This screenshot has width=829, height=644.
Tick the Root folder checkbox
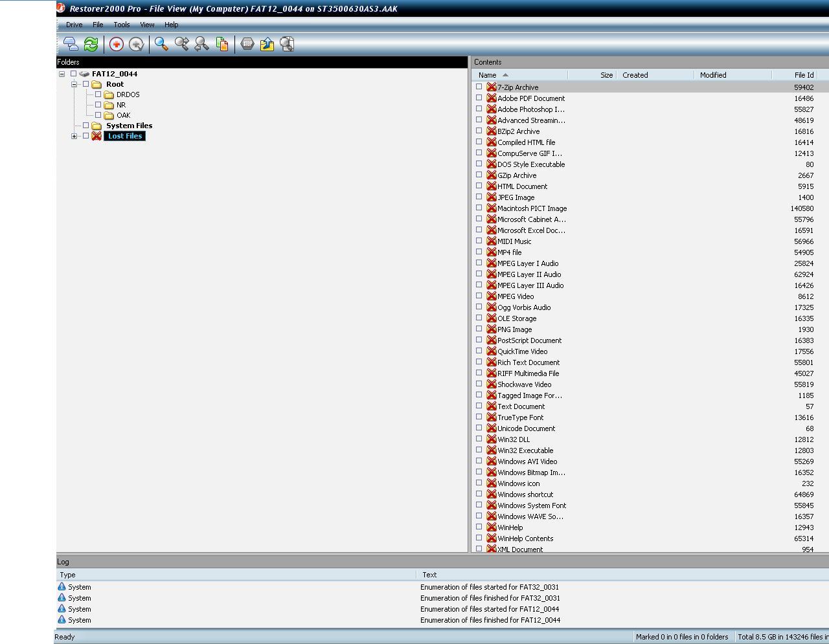(x=85, y=84)
